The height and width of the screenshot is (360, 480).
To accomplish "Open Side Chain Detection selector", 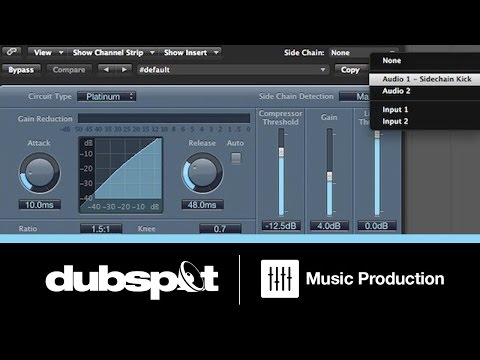I will 354,97.
